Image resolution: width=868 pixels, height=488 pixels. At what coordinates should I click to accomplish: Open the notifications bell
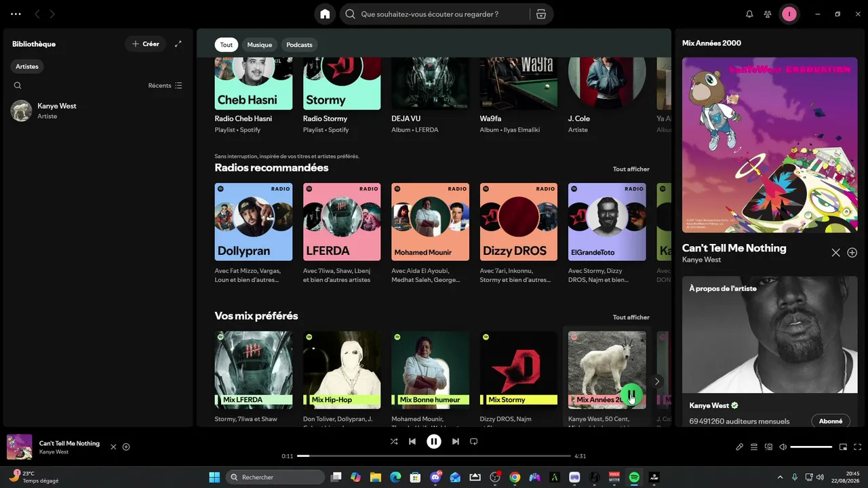[x=749, y=14]
